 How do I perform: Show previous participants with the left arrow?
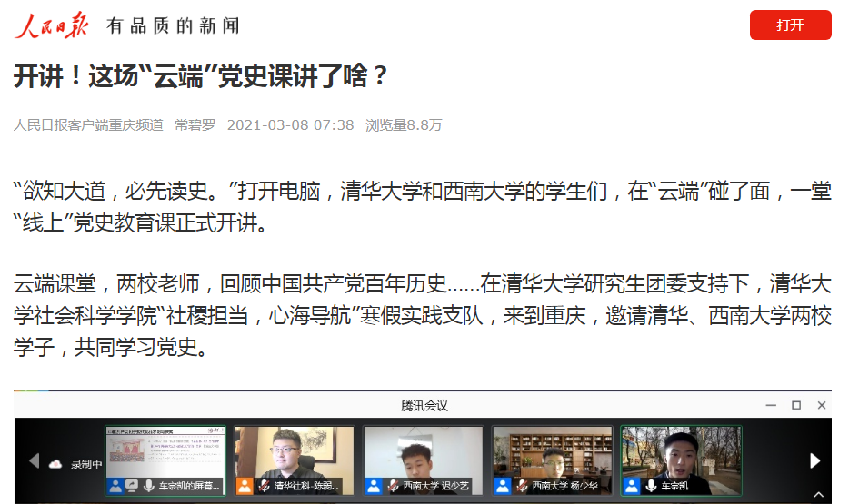click(x=35, y=460)
